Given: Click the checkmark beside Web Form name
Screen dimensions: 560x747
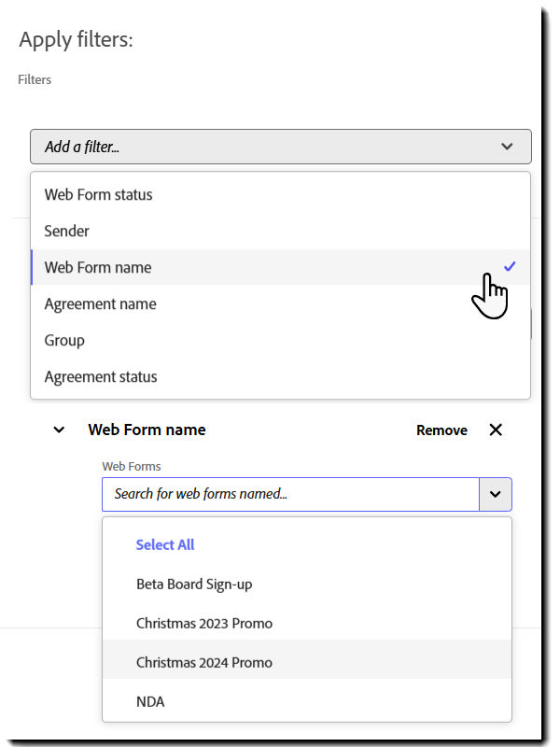Looking at the screenshot, I should [x=510, y=266].
